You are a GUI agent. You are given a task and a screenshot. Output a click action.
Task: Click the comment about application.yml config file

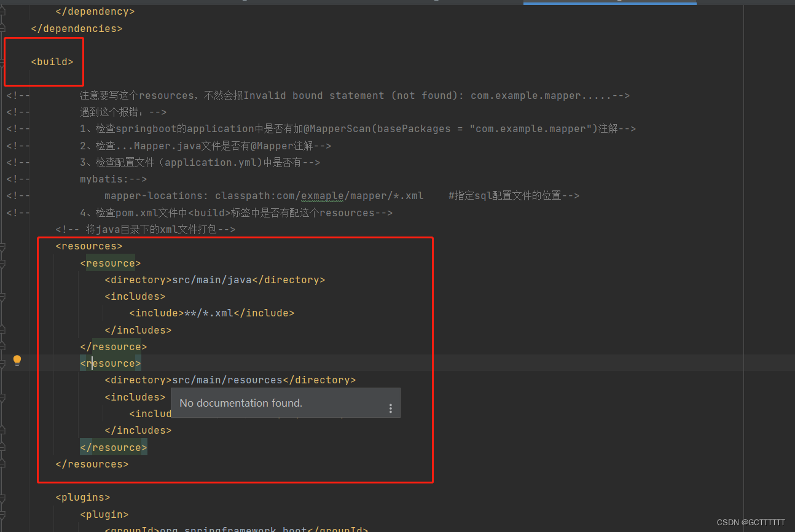(x=200, y=162)
